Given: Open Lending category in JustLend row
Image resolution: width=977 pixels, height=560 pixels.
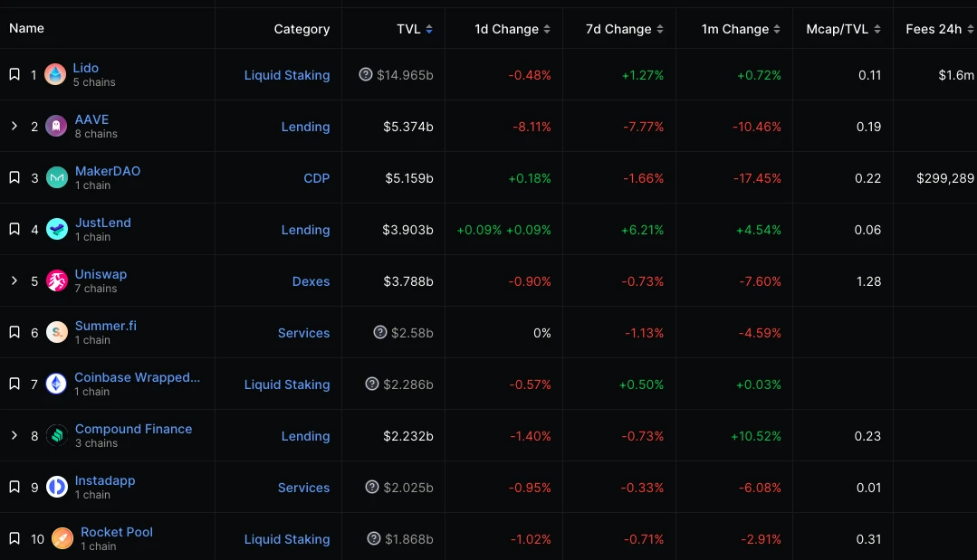Looking at the screenshot, I should [305, 230].
